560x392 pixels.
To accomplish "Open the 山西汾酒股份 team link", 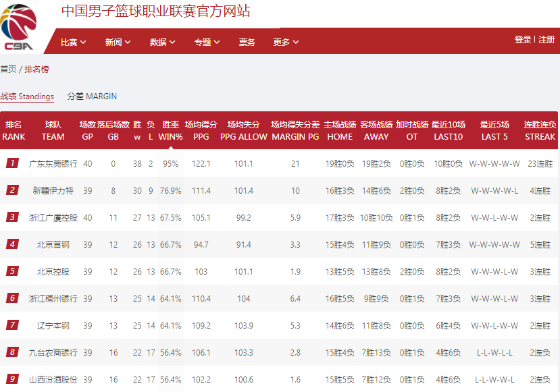I will click(53, 379).
